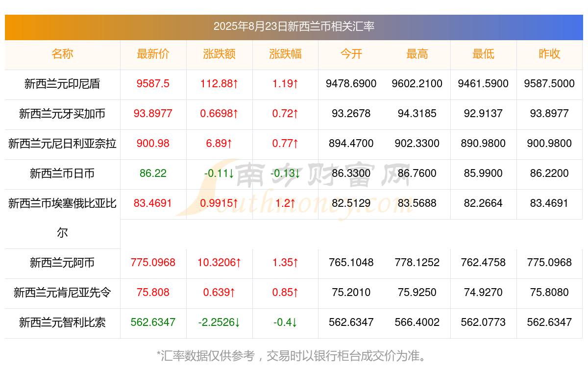Click the disclaimer note *汇率数据仅供参考
The height and width of the screenshot is (371, 588).
206,356
